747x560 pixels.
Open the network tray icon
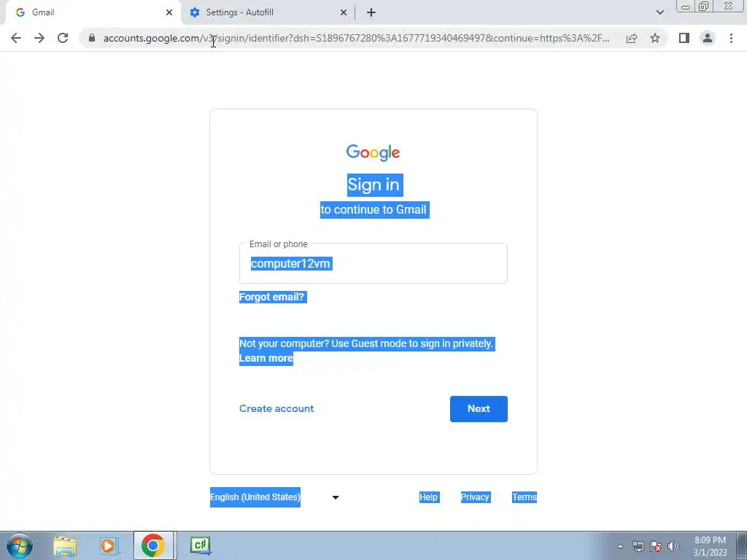pyautogui.click(x=638, y=546)
